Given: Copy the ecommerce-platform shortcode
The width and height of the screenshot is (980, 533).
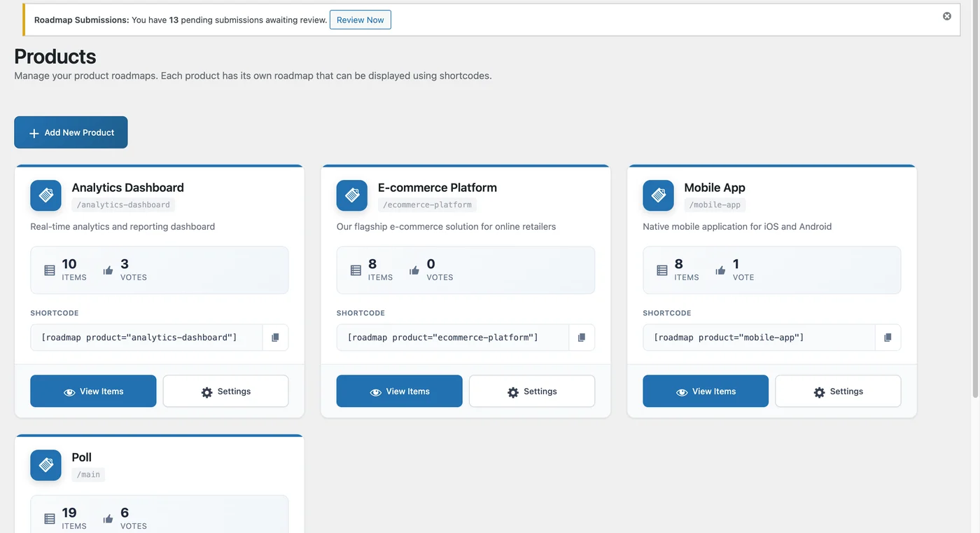Looking at the screenshot, I should pos(582,338).
